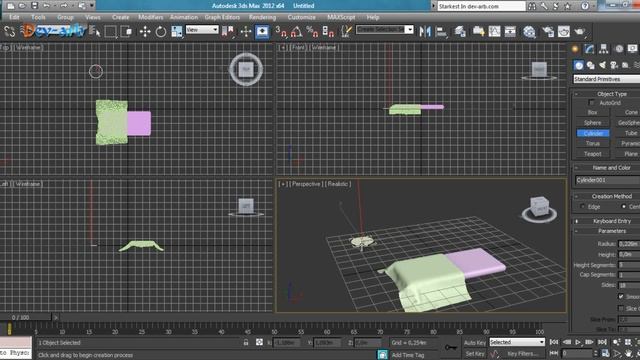
Task: Click the Select and Move tool
Action: (145, 31)
